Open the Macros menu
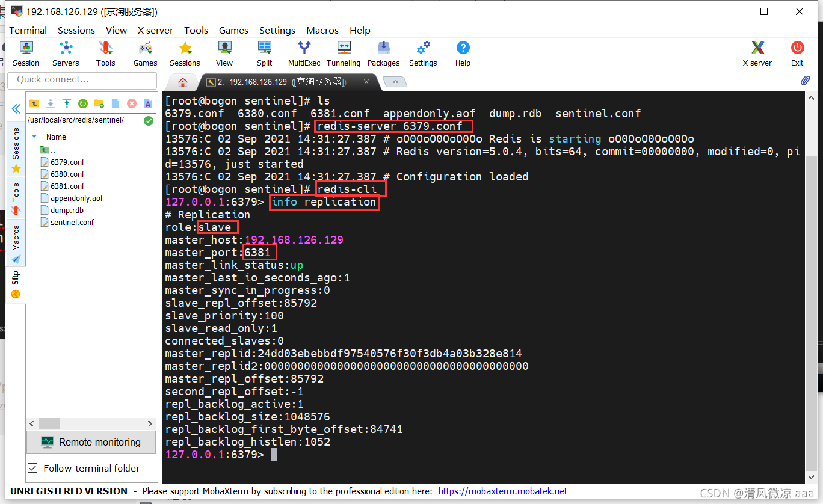823x504 pixels. pyautogui.click(x=322, y=30)
